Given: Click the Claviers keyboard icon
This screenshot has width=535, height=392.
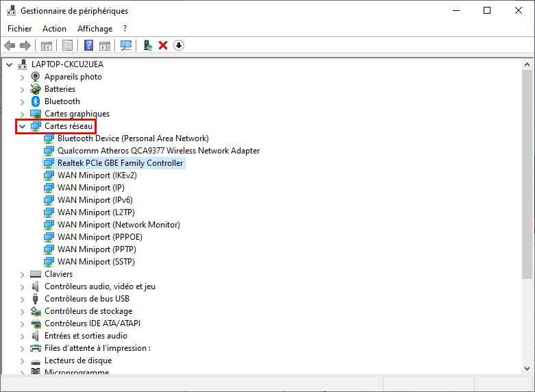Looking at the screenshot, I should click(x=36, y=274).
